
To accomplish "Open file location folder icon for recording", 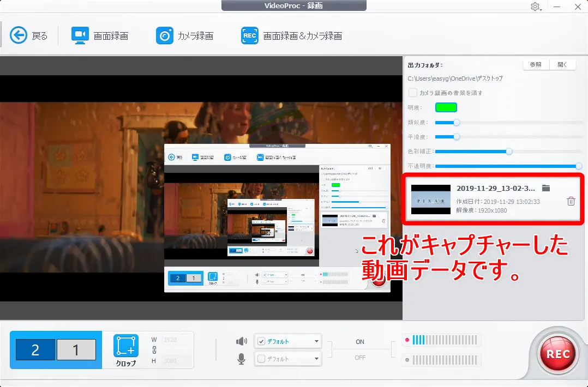I will [x=546, y=188].
